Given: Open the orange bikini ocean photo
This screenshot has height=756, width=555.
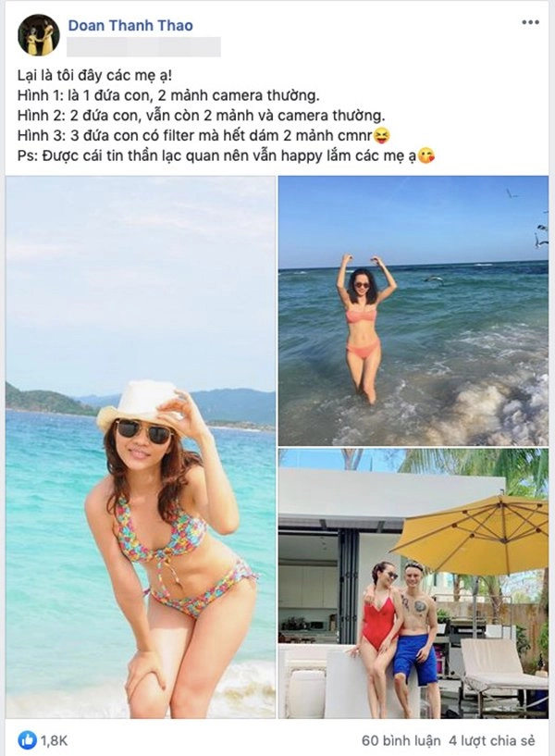Looking at the screenshot, I should 413,311.
